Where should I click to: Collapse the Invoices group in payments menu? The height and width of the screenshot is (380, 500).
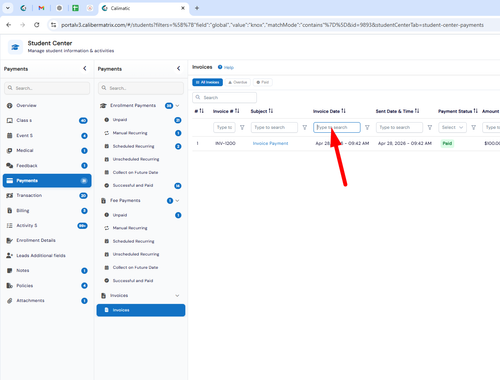[x=177, y=296]
